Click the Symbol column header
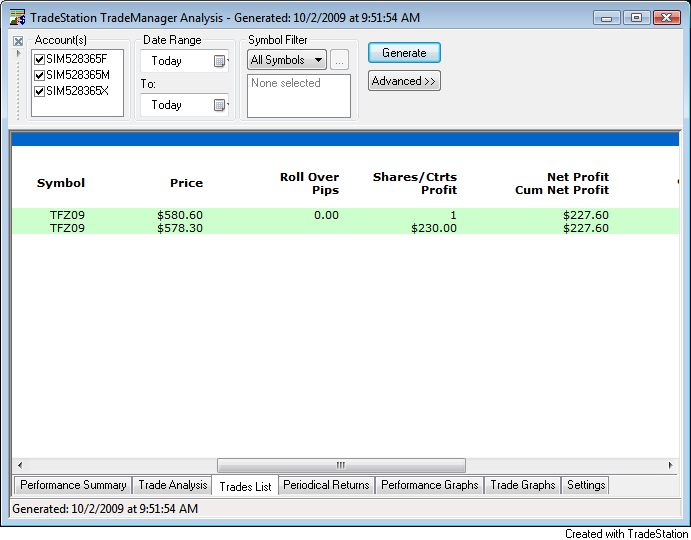The image size is (691, 540). (61, 183)
